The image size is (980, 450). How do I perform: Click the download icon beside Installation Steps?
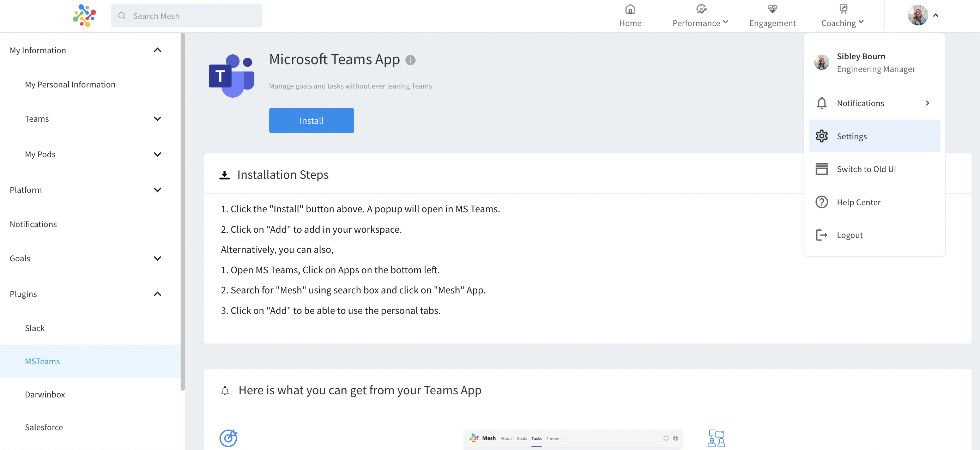(224, 175)
